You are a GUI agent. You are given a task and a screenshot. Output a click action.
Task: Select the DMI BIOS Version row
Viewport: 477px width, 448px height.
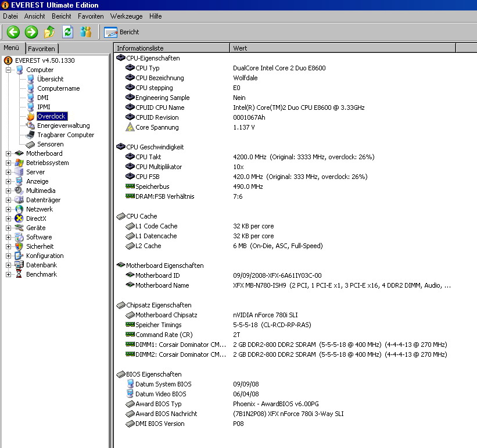185,424
